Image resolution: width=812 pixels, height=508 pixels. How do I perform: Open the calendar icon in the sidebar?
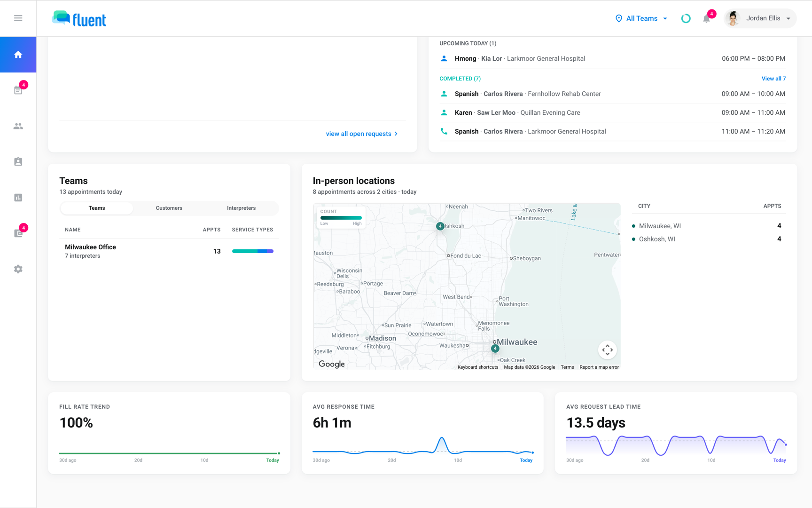(x=18, y=90)
